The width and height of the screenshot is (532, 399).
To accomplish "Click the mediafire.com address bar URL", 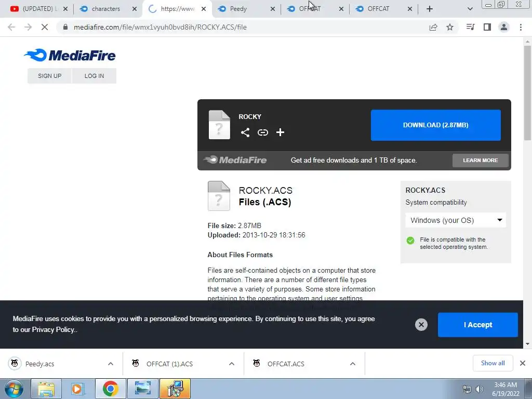I will [160, 27].
